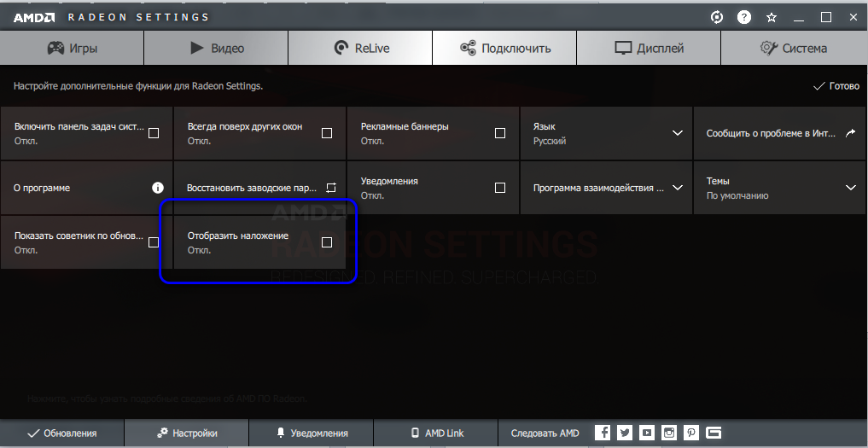Enable the Уведомления checkbox tile
Screen dimensions: 868x448
coord(500,188)
